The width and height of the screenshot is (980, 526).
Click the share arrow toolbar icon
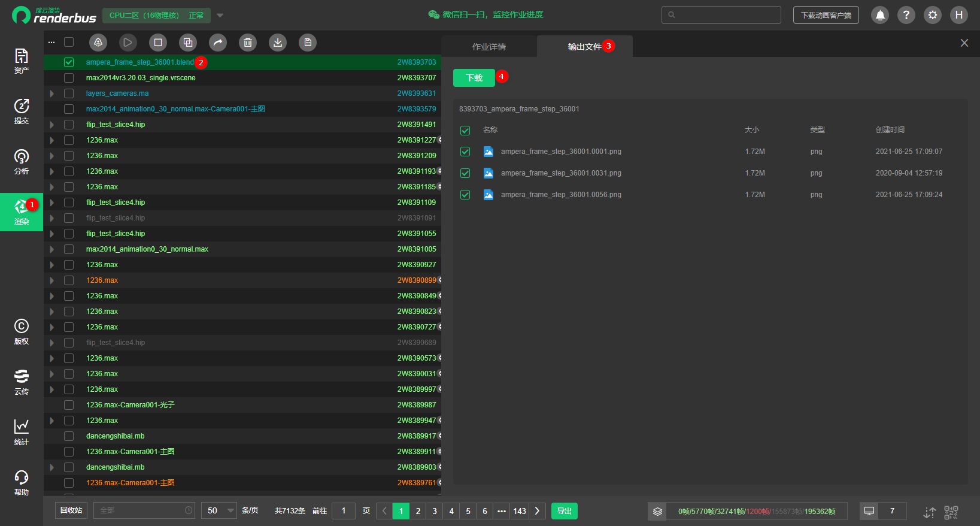pos(218,43)
